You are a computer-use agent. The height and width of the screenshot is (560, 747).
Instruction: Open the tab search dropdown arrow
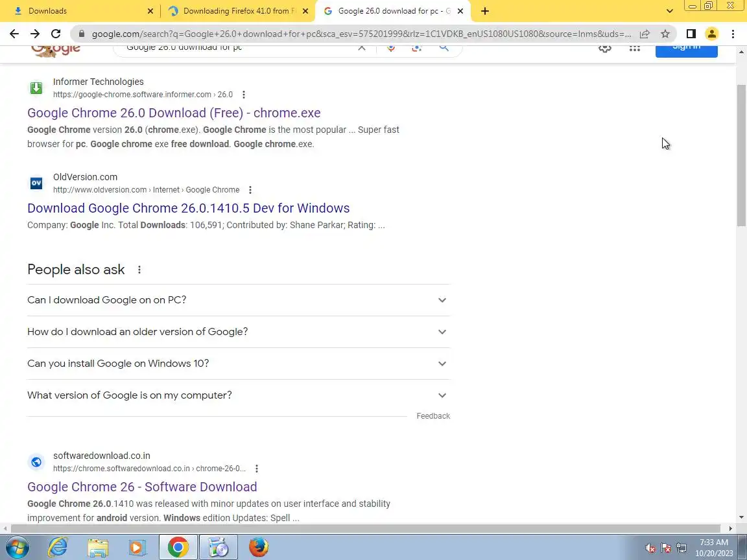pyautogui.click(x=669, y=11)
